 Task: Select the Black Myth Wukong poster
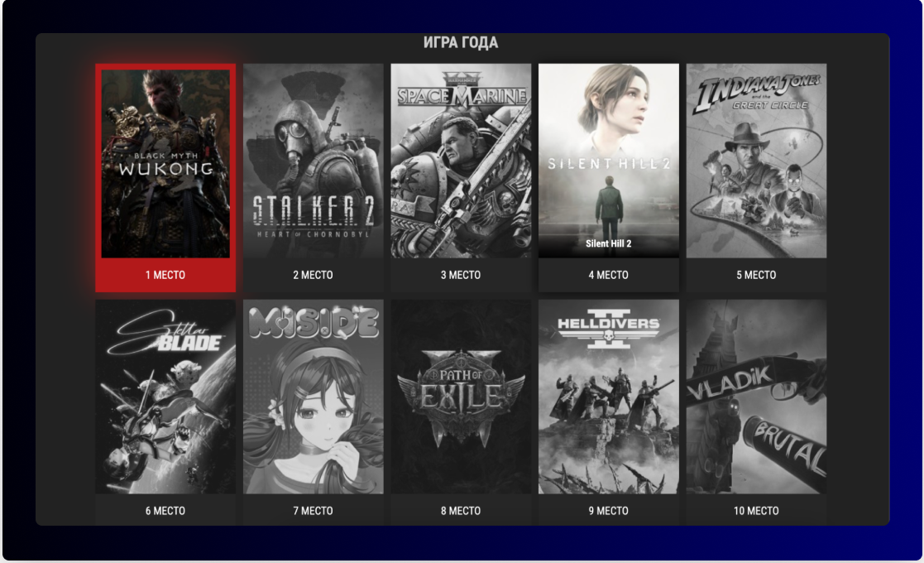tap(165, 161)
